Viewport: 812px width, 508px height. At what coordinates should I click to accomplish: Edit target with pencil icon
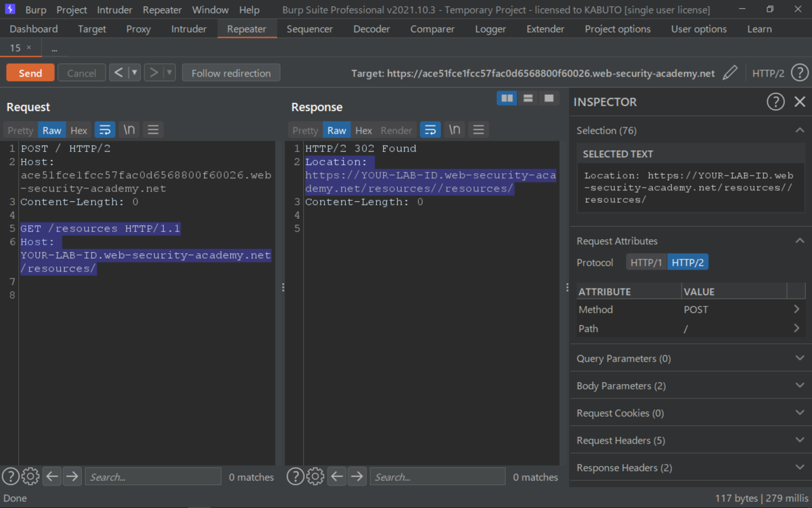click(729, 73)
